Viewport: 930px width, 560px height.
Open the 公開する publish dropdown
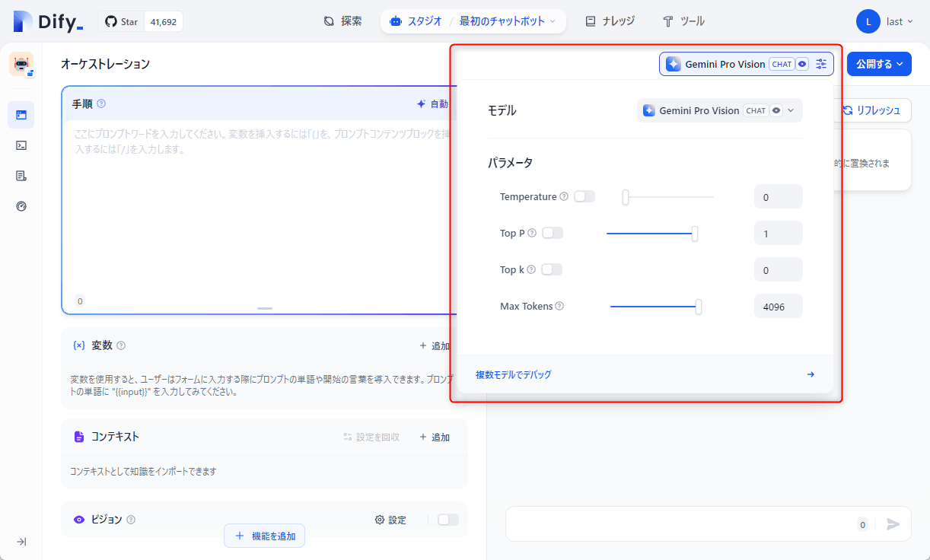click(879, 64)
